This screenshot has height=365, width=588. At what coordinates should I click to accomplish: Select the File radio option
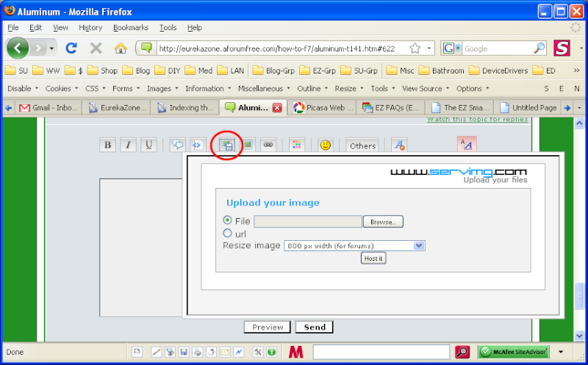[x=227, y=220]
